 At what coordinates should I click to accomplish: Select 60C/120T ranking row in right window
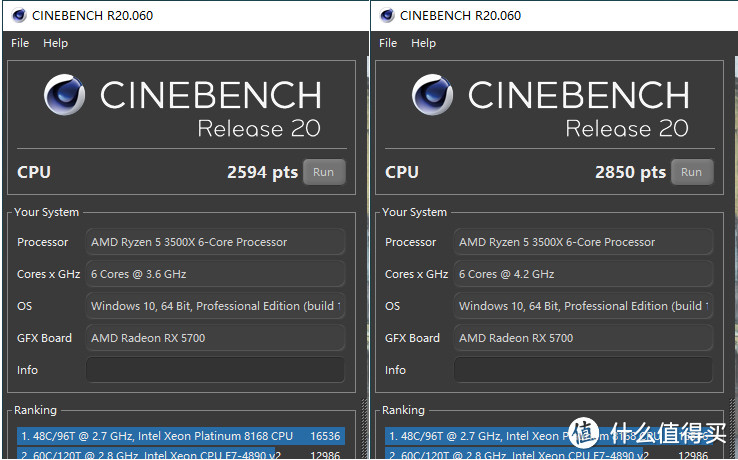(549, 454)
